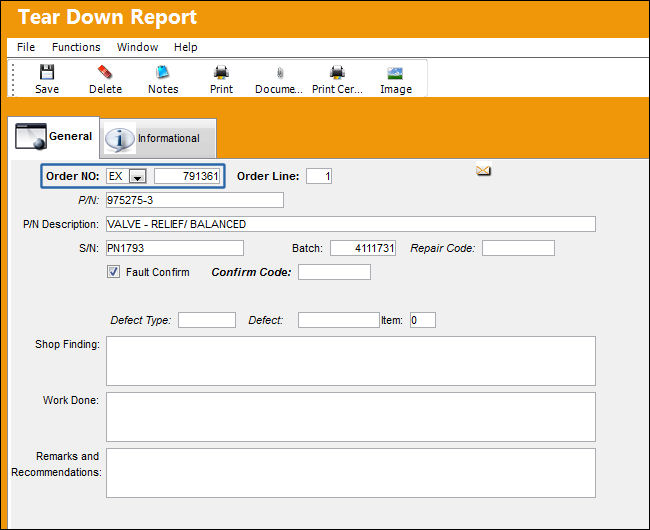
Task: Click the Fault Confirm label text
Action: point(158,272)
